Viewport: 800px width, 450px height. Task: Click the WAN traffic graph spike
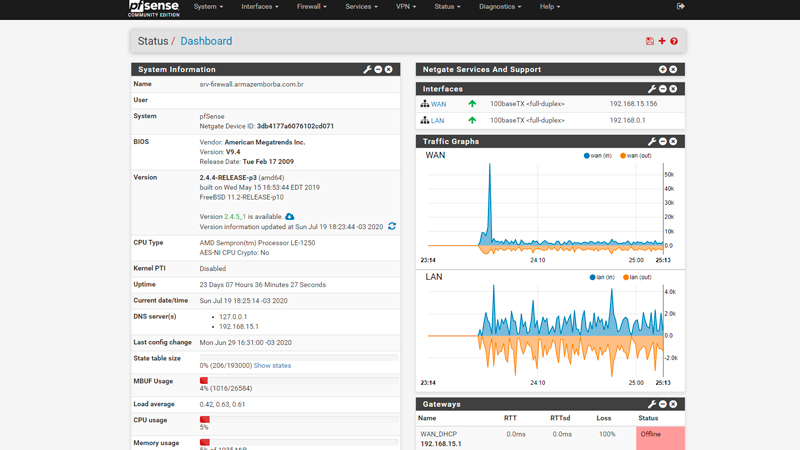point(489,204)
